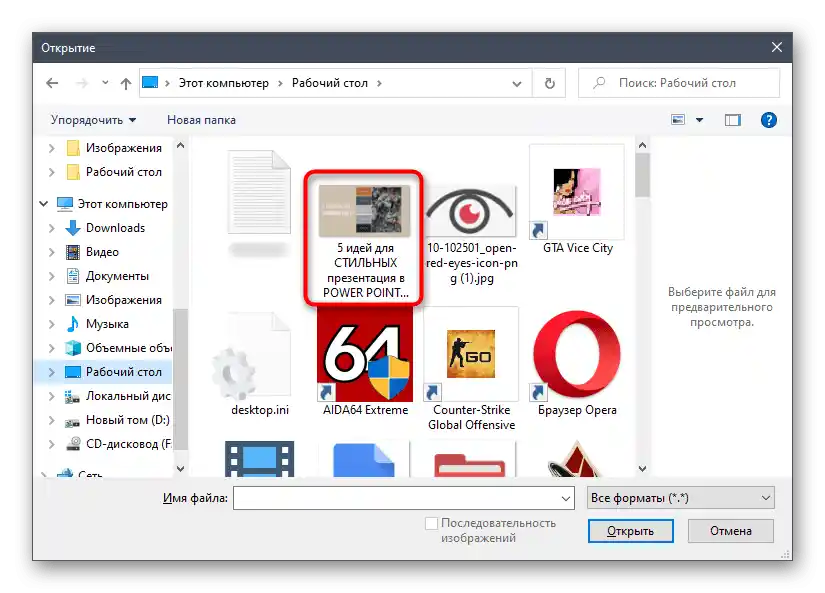Open the file name history dropdown

(566, 498)
